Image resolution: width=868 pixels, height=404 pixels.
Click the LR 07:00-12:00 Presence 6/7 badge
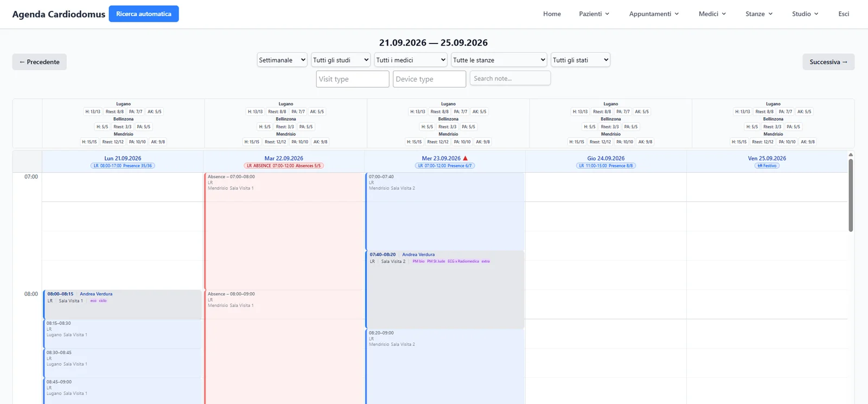pos(445,166)
